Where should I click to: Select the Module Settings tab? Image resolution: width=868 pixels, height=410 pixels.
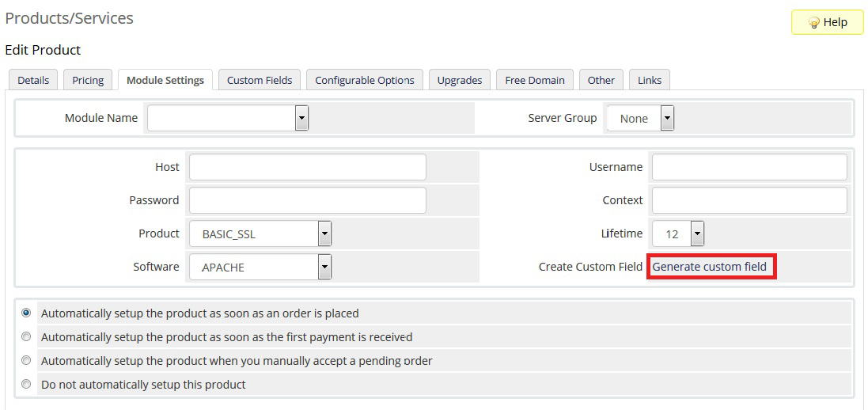[x=165, y=80]
